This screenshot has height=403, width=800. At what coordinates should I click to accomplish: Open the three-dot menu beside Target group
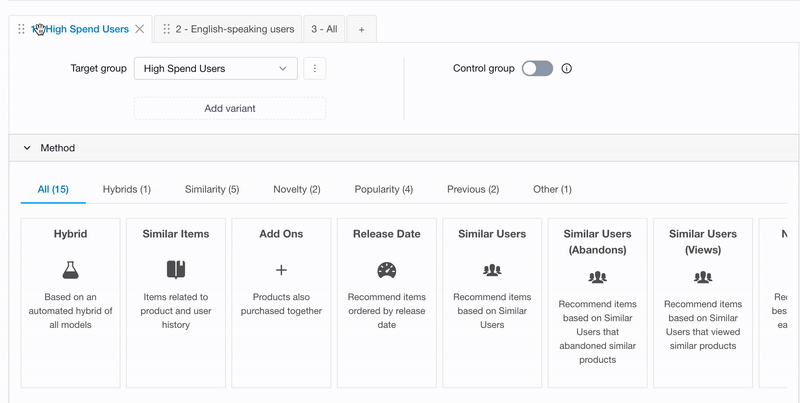315,68
